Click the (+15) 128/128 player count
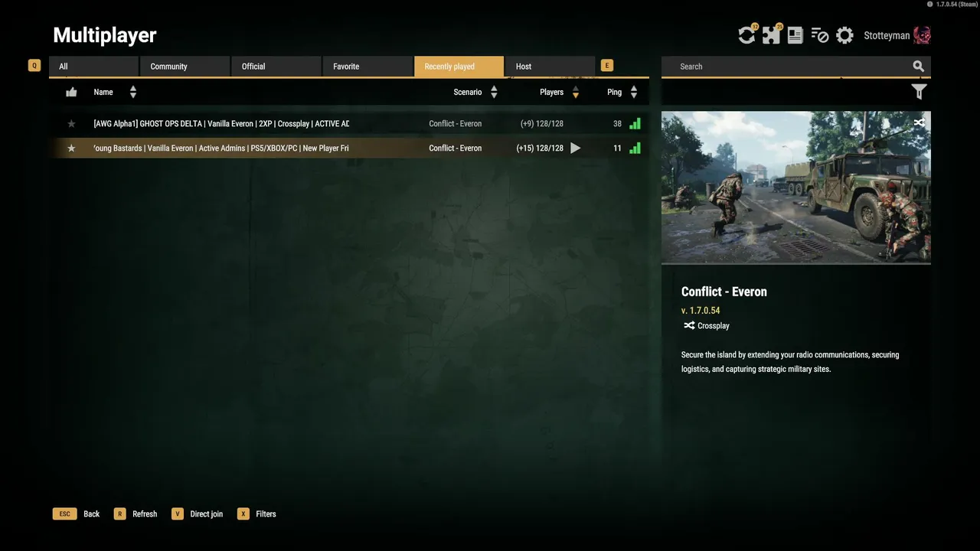Image resolution: width=980 pixels, height=551 pixels. click(540, 148)
